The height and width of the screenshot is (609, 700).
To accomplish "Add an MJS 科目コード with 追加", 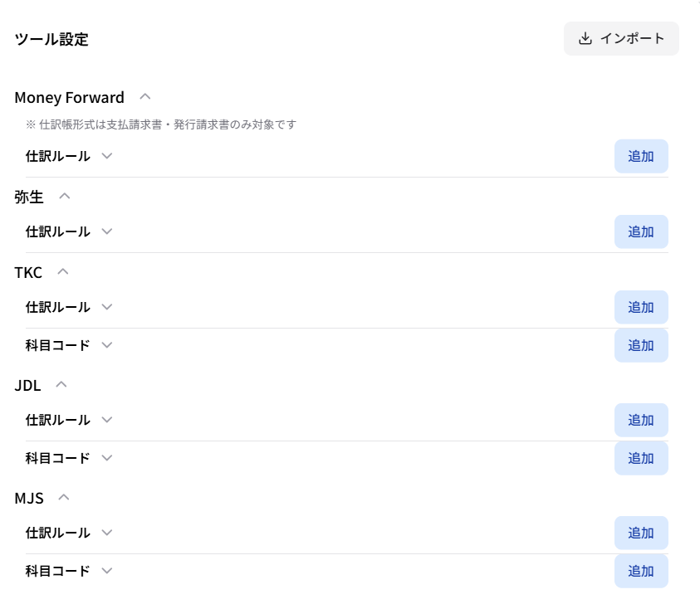I will point(641,571).
